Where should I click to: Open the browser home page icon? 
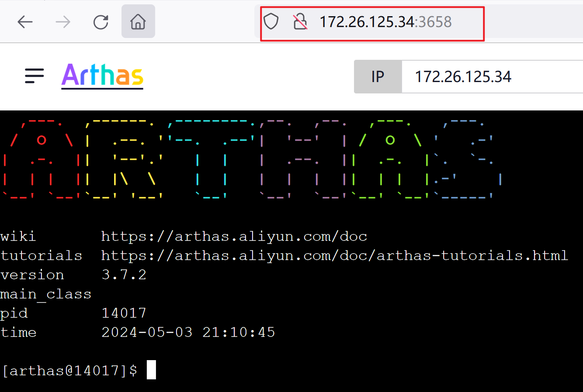pyautogui.click(x=138, y=21)
